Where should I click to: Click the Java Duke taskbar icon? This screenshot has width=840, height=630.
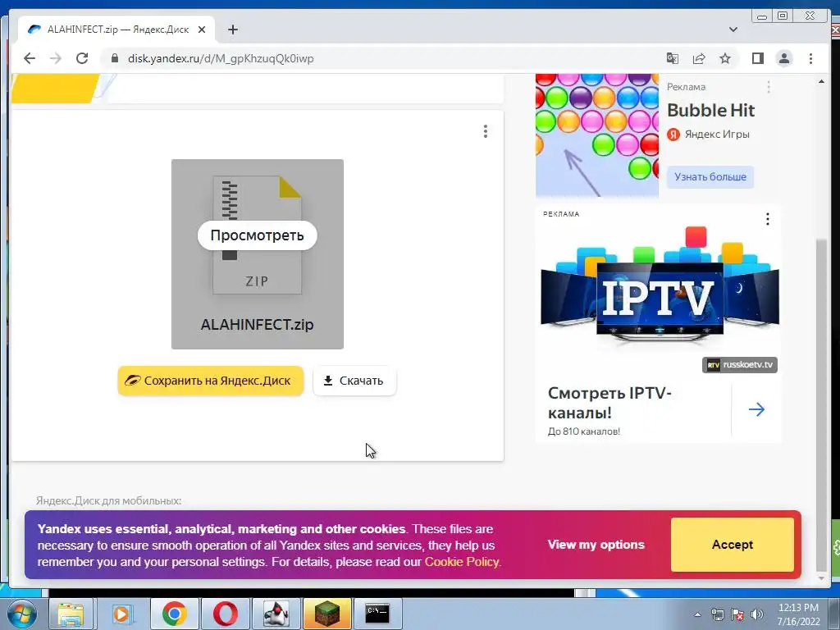coord(276,614)
